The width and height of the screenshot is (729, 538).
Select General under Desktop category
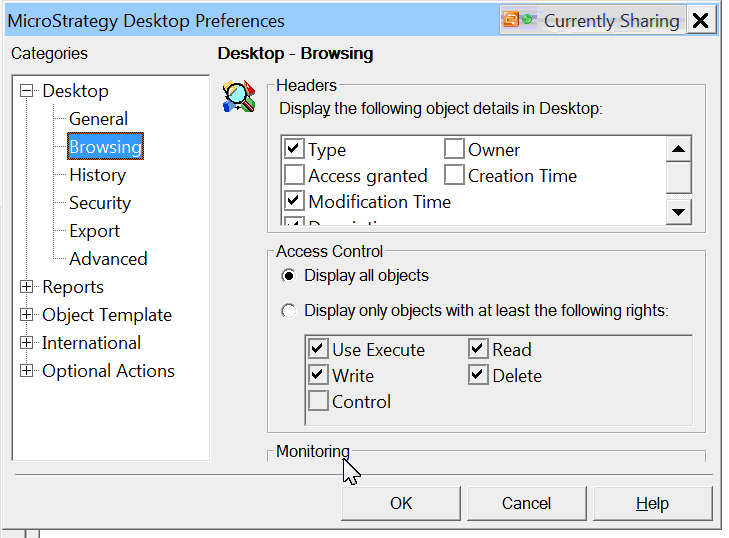[x=98, y=119]
